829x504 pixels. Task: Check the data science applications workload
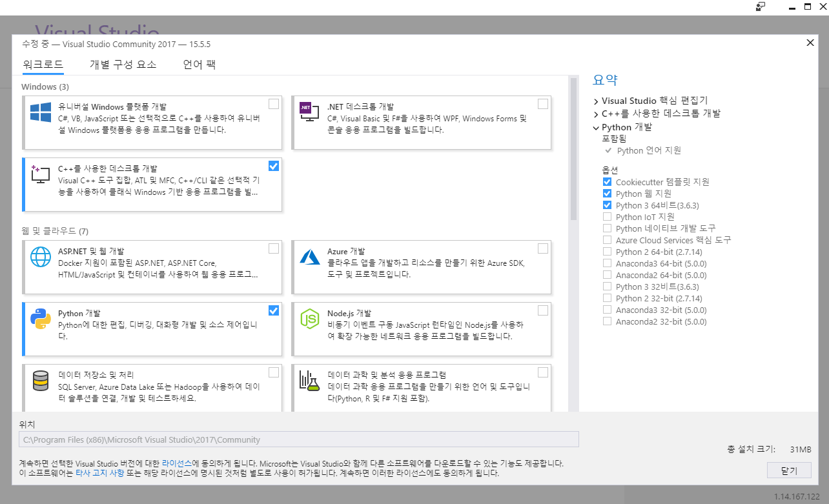click(x=543, y=372)
